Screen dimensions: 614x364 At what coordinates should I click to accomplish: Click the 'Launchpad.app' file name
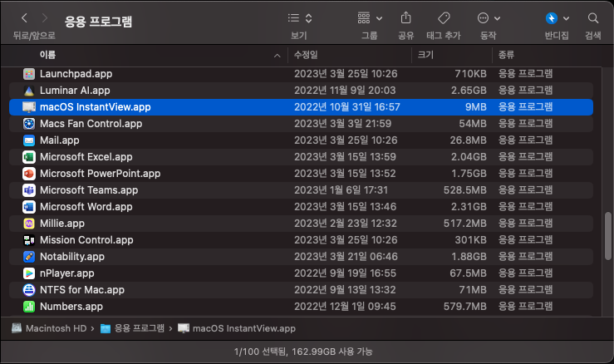(76, 74)
